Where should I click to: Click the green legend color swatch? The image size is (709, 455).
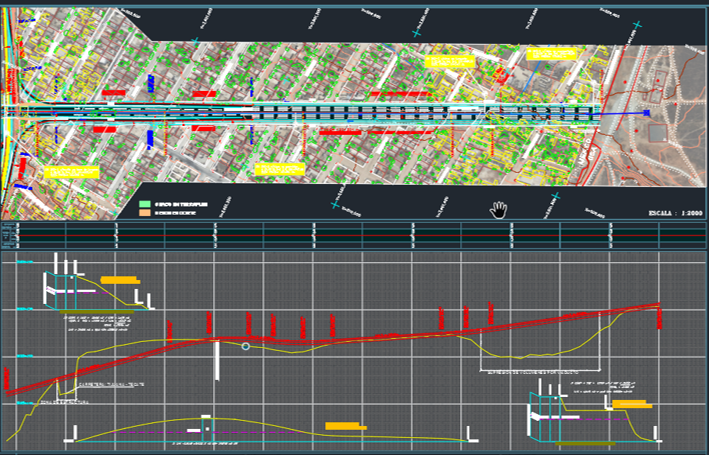pos(145,203)
